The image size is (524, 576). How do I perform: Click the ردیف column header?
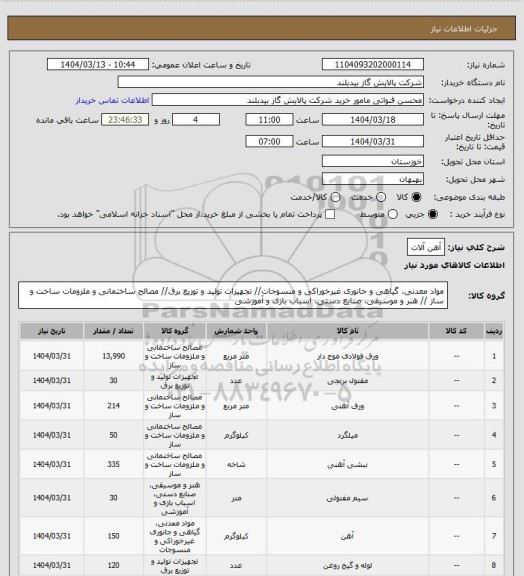point(494,331)
